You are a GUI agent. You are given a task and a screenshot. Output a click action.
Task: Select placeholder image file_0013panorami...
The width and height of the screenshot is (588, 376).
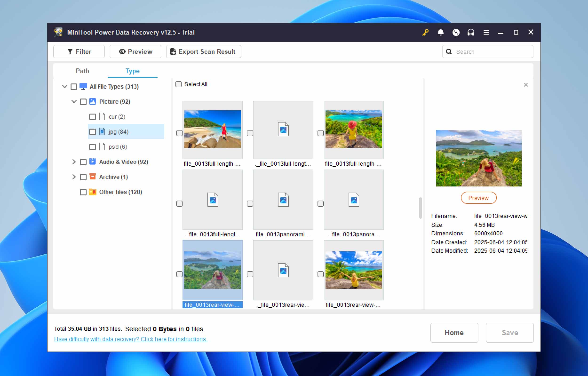click(x=283, y=200)
